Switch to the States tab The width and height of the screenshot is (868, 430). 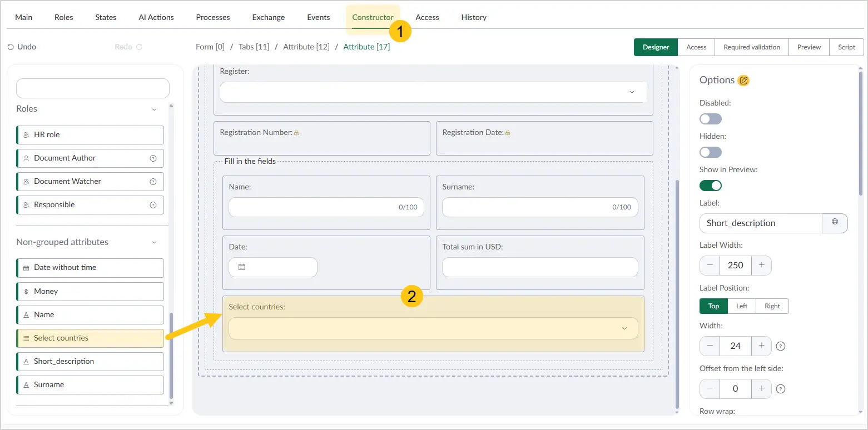[x=106, y=17]
